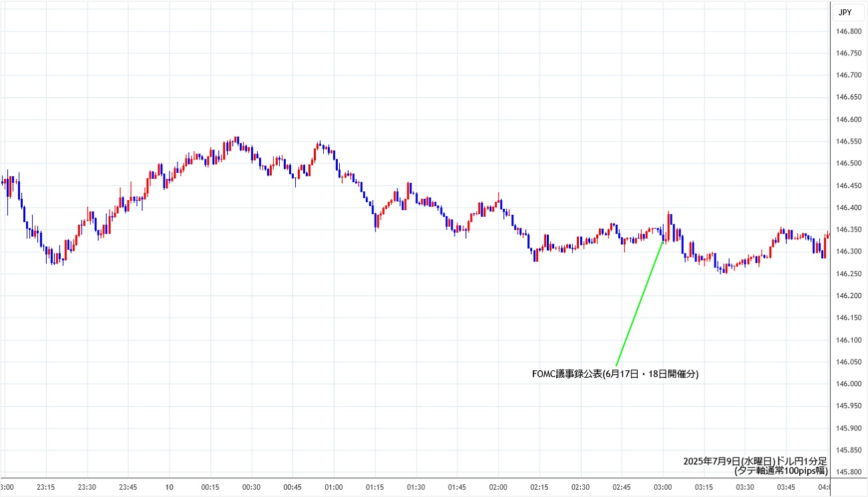Viewport: 868px width, 497px height.
Task: Click the 146.450 price label
Action: [x=848, y=185]
